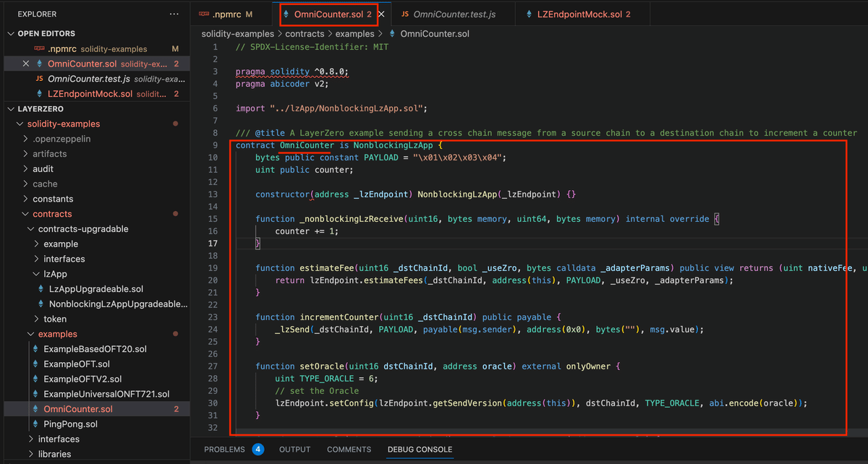Expand the artifacts folder

(x=49, y=154)
